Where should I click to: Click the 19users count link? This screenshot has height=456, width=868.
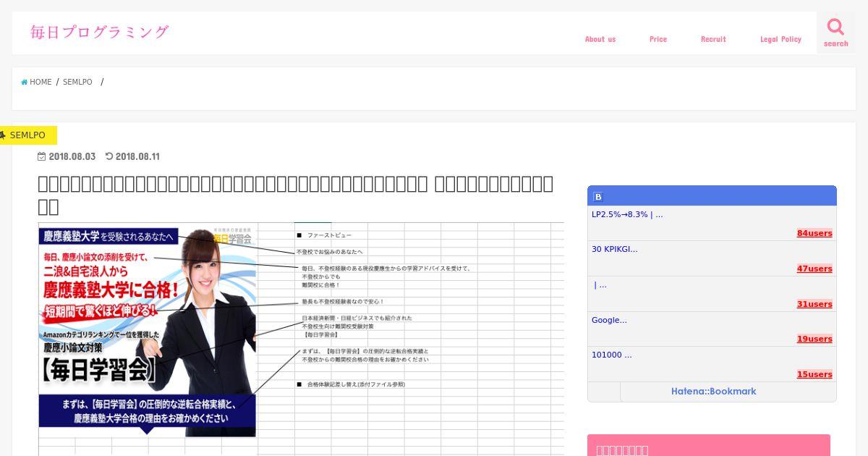point(814,339)
